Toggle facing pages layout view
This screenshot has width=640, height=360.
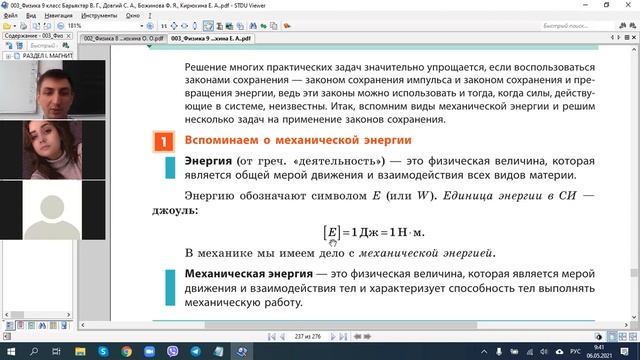622,337
